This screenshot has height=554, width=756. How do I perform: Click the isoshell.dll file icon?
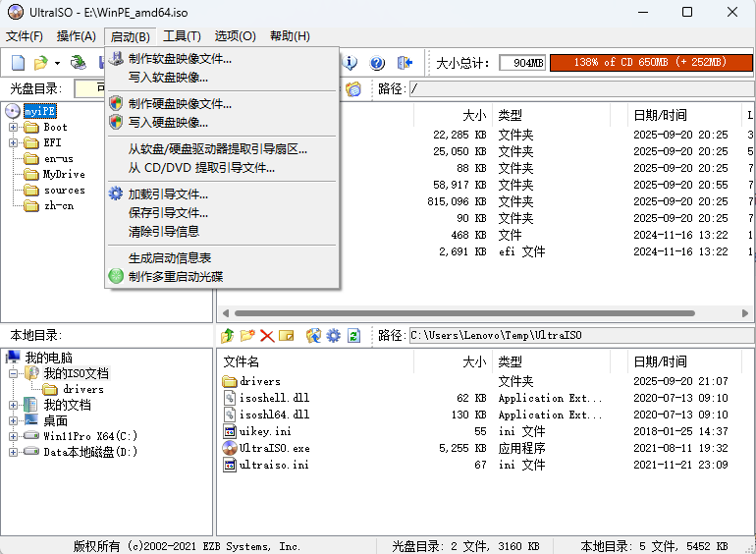pos(230,398)
